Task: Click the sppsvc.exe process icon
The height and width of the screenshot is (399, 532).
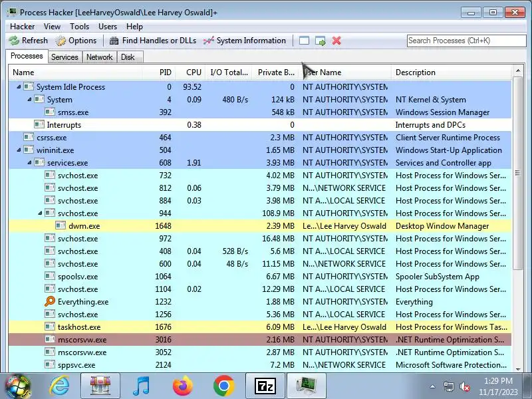Action: (x=49, y=364)
